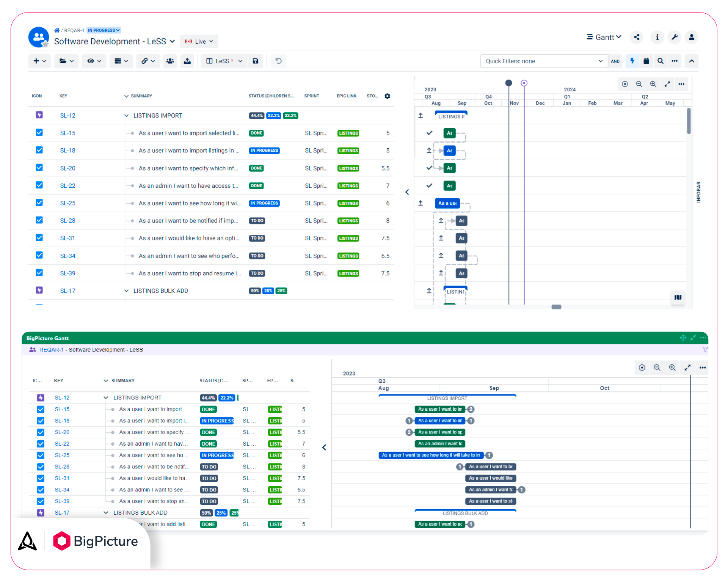Click the share icon in header

[x=637, y=37]
